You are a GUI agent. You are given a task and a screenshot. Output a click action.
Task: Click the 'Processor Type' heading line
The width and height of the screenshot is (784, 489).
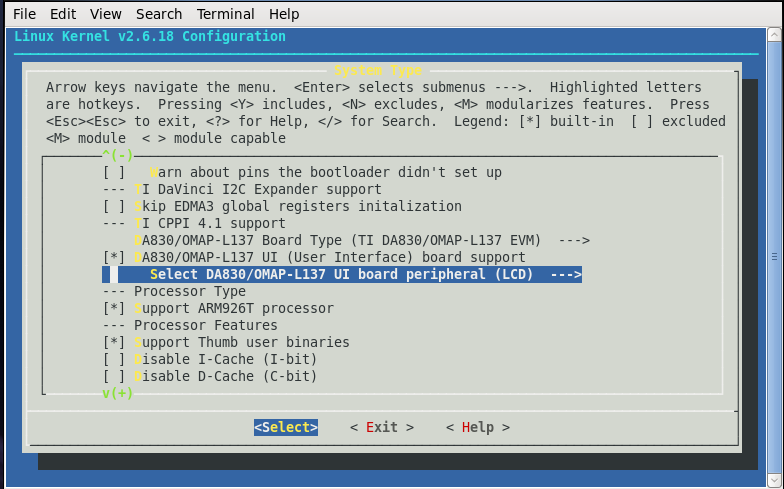point(174,292)
